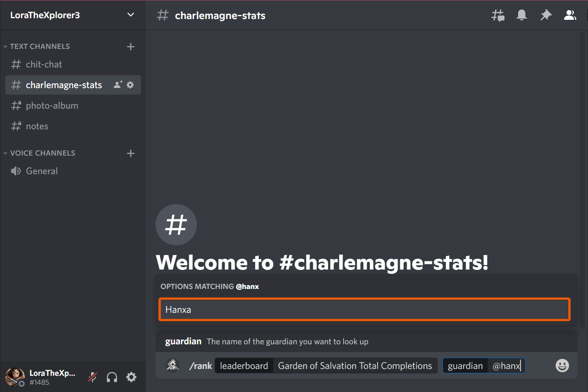Click LoraTheXplorer3 user avatar

click(x=15, y=377)
